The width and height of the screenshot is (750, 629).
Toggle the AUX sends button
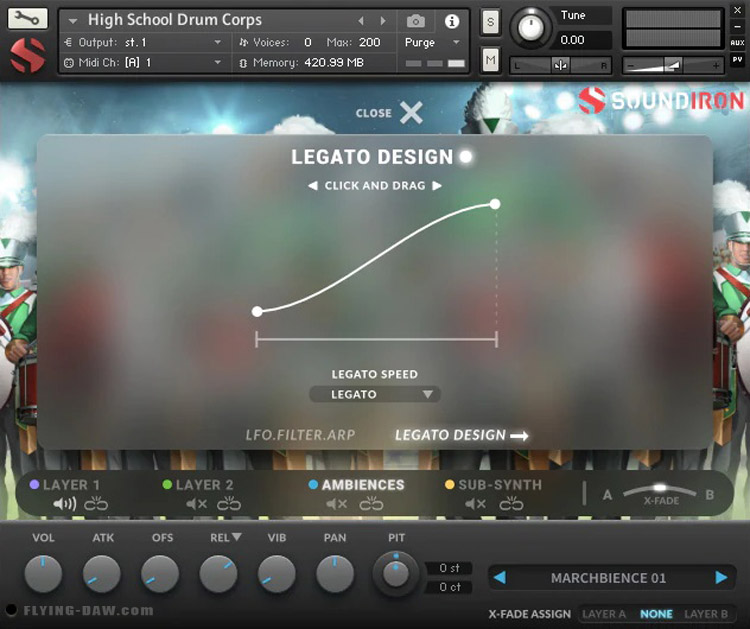pyautogui.click(x=737, y=43)
